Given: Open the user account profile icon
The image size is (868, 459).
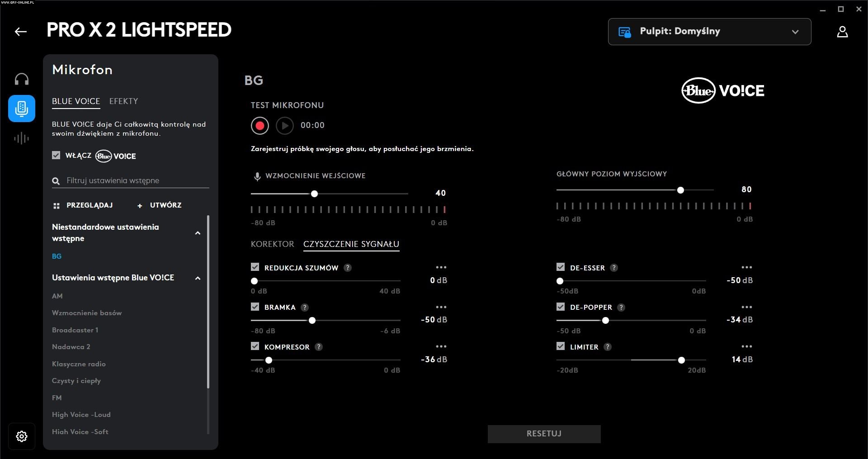Looking at the screenshot, I should point(842,32).
